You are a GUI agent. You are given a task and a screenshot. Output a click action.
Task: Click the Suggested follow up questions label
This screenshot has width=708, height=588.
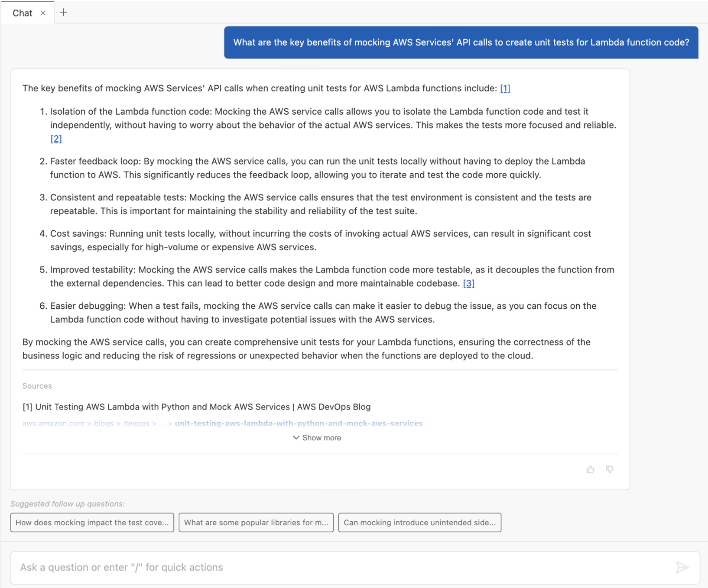67,504
